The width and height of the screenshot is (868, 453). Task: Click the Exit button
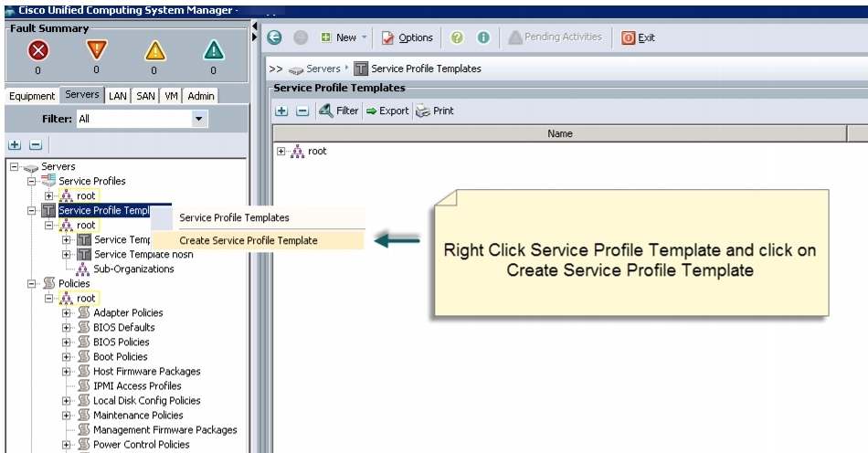click(x=639, y=37)
